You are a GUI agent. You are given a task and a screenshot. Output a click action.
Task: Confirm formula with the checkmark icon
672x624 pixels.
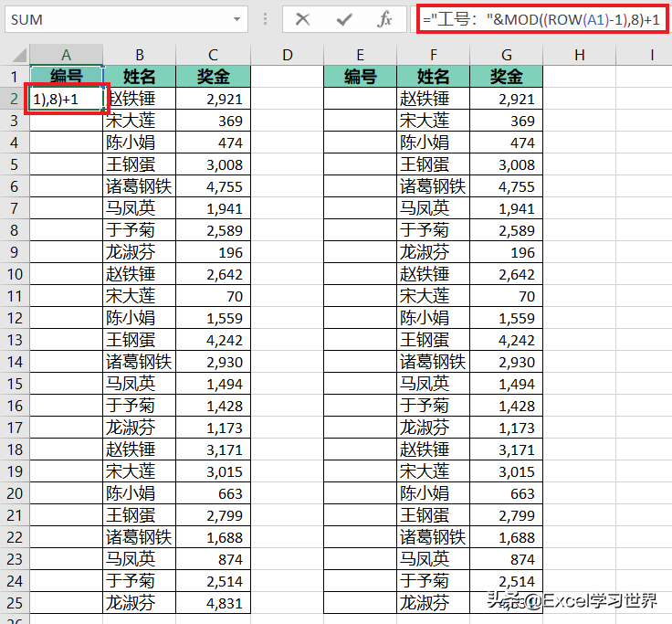[343, 19]
